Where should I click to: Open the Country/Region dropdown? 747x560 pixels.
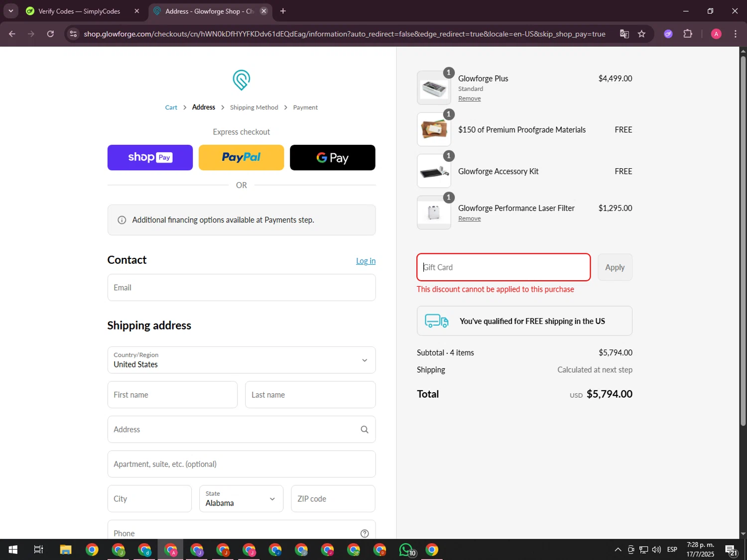click(241, 360)
